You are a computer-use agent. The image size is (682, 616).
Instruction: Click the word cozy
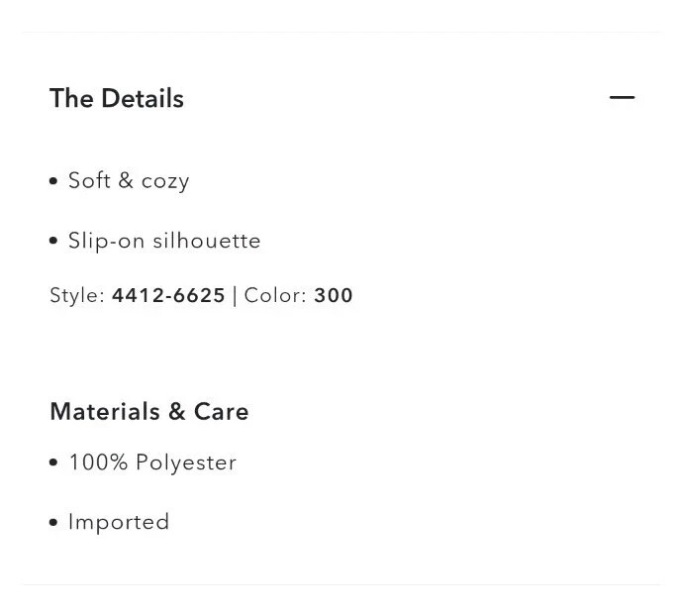(165, 182)
